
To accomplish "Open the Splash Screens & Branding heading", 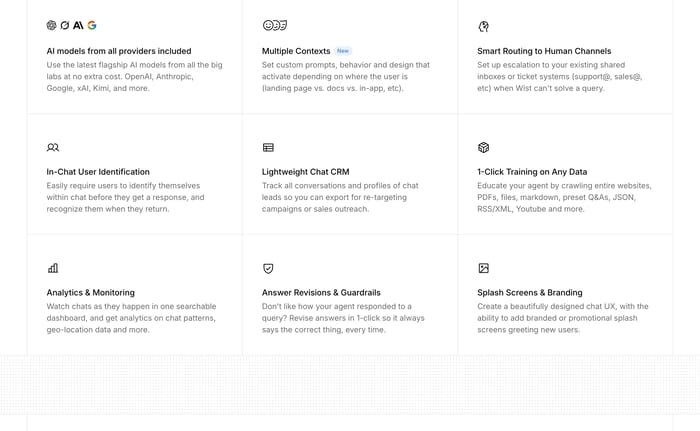I will pos(530,293).
